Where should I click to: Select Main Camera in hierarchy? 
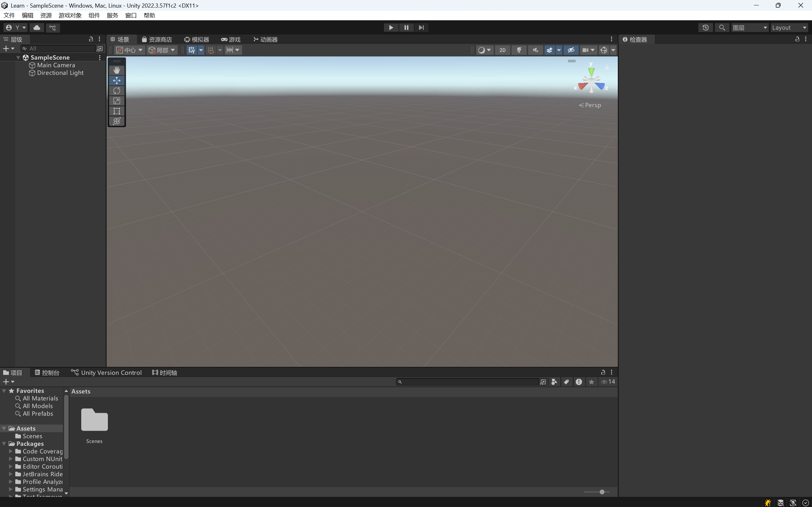[56, 65]
